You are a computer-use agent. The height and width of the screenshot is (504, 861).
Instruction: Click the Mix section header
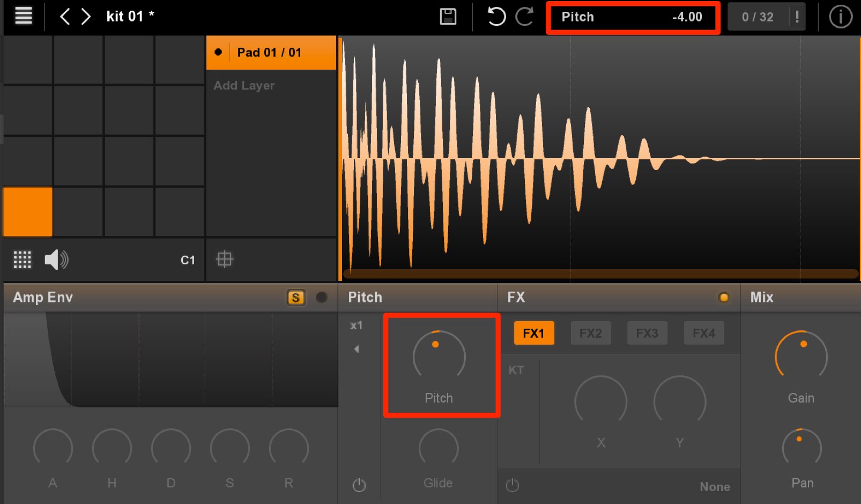801,298
